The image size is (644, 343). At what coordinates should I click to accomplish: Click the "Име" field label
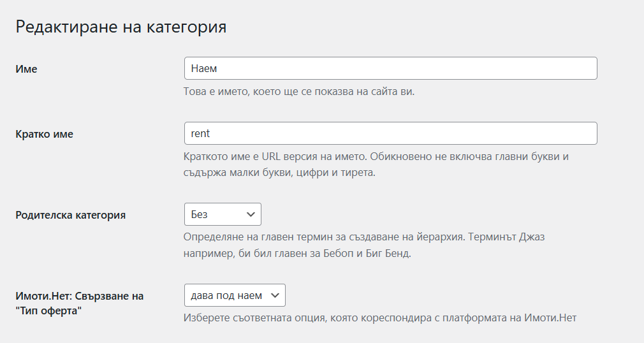click(x=26, y=69)
